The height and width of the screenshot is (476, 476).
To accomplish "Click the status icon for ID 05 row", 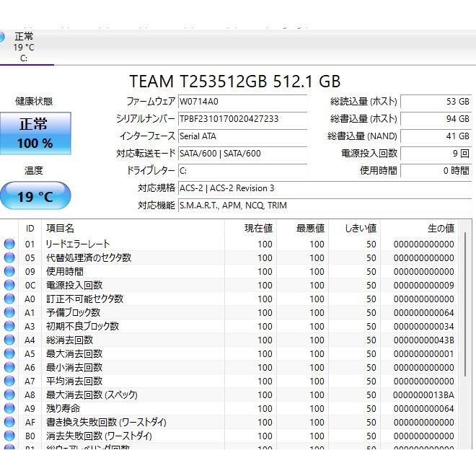I will [9, 257].
